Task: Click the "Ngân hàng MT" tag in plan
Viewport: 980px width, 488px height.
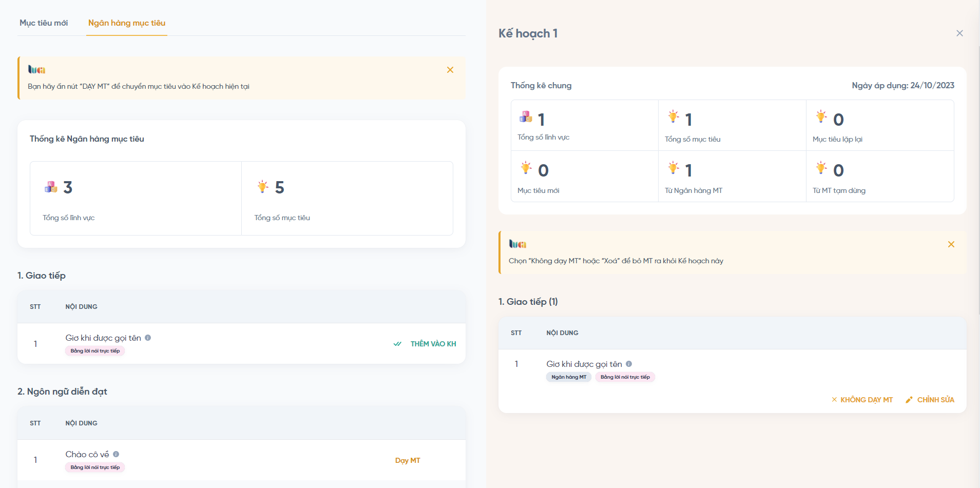Action: click(x=569, y=377)
